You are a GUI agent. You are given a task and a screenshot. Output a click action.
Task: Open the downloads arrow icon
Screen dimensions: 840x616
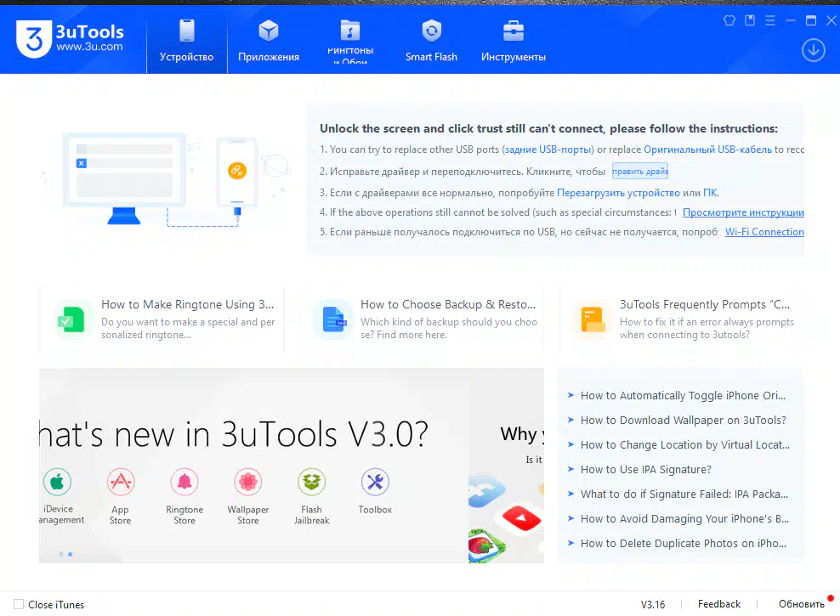click(x=813, y=50)
